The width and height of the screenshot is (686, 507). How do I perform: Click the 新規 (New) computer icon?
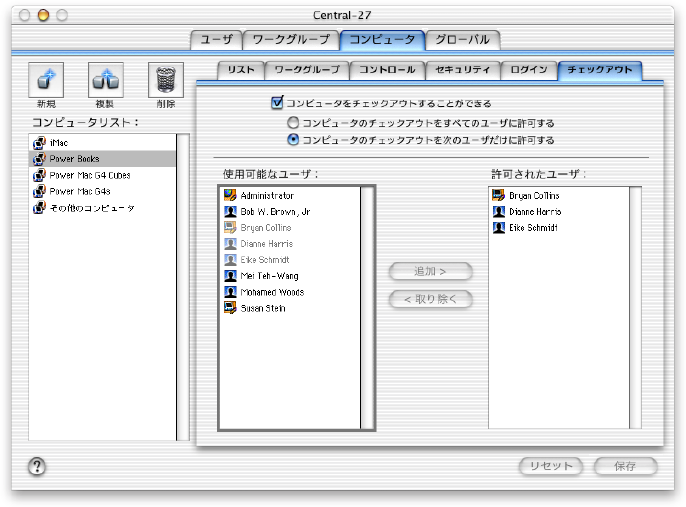(46, 80)
